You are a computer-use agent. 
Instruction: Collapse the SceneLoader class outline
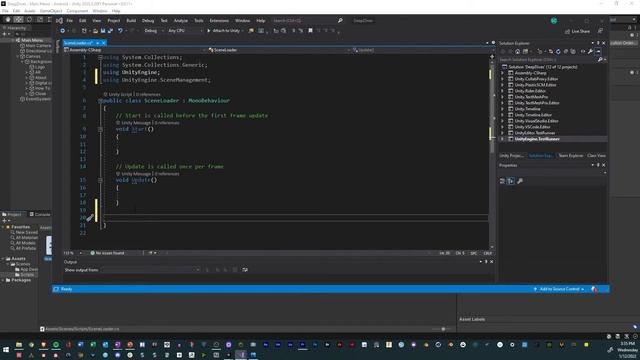coord(100,101)
